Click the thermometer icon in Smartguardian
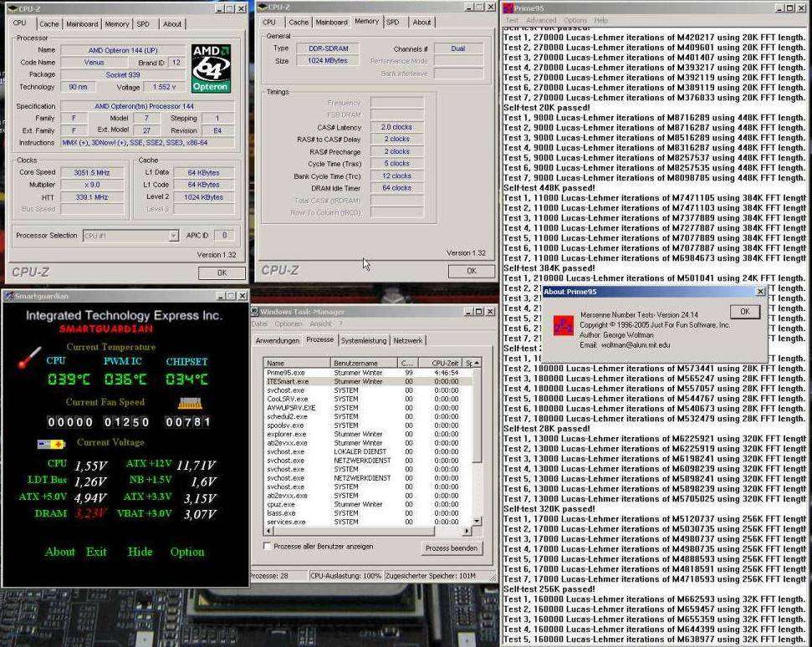Image resolution: width=812 pixels, height=647 pixels. click(29, 358)
